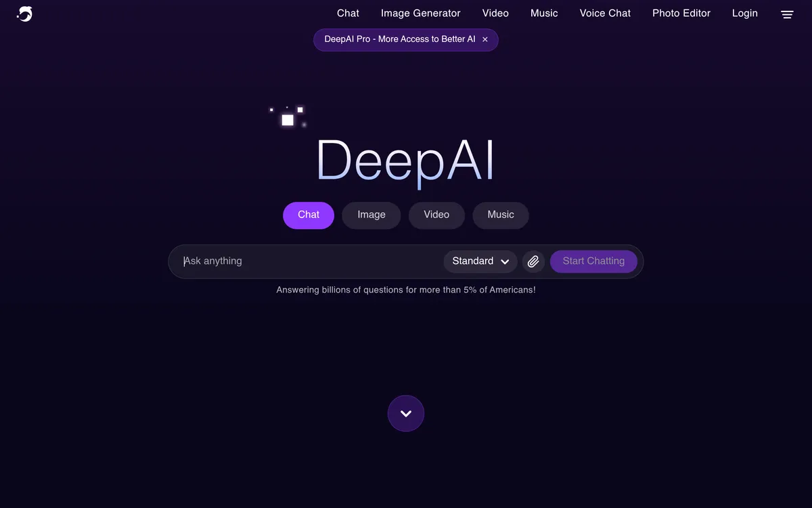Screen dimensions: 812x508
Task: Dismiss the DeepAI Pro banner
Action: point(484,40)
